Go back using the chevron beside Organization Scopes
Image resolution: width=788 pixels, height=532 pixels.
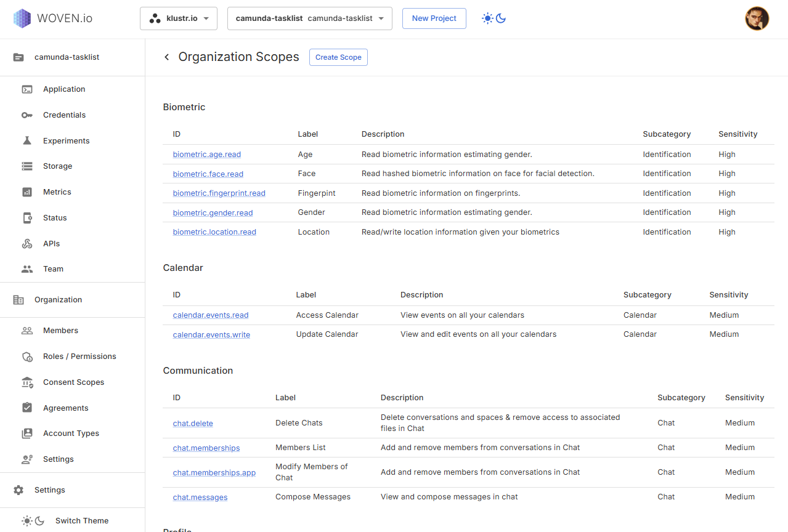pyautogui.click(x=166, y=57)
